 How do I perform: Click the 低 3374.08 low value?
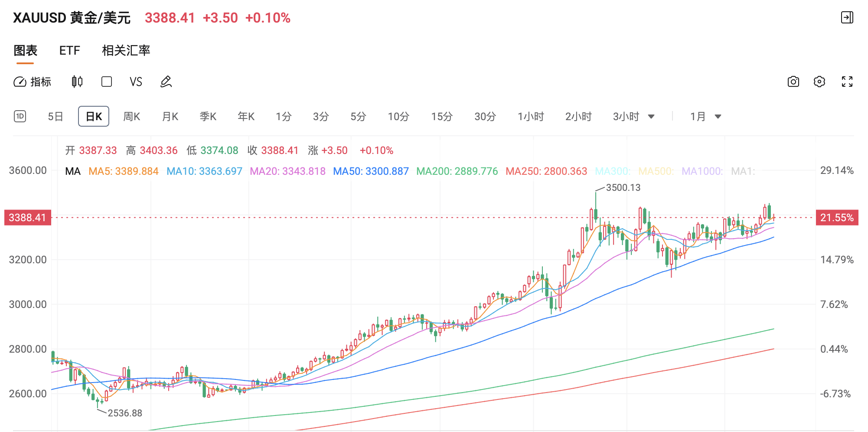point(212,151)
